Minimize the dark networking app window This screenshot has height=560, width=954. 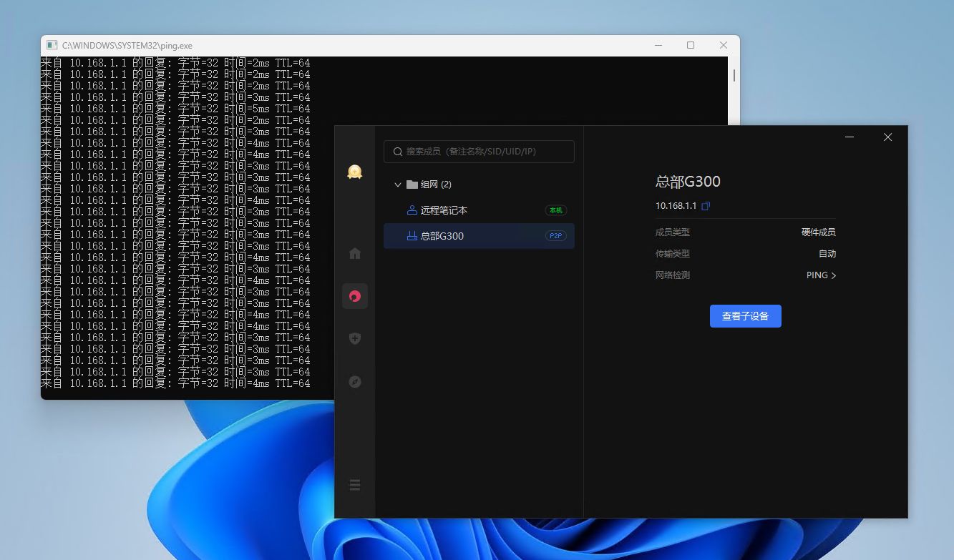coord(850,137)
